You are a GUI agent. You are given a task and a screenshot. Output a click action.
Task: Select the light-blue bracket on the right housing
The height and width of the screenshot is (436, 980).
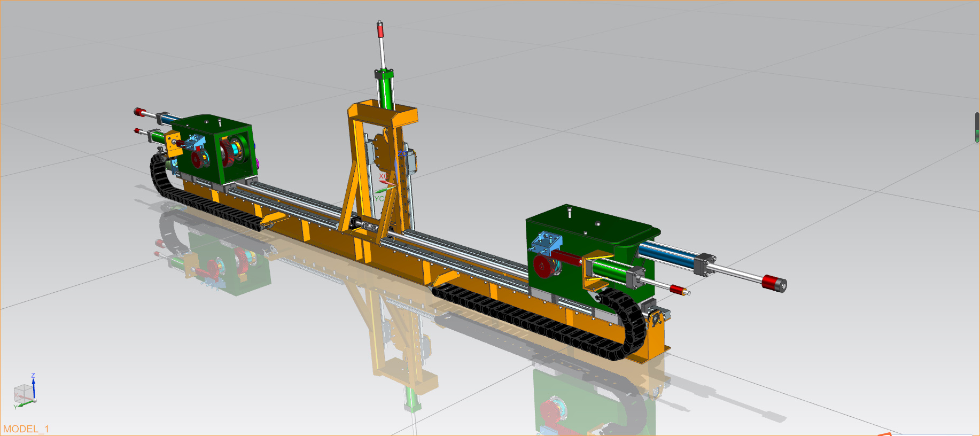547,243
